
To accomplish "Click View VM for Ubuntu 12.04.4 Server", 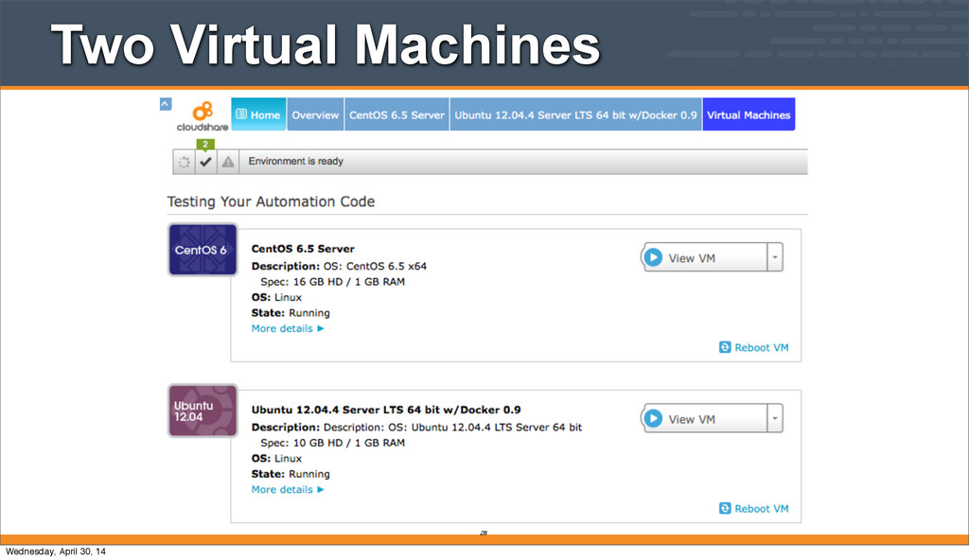I will 704,419.
